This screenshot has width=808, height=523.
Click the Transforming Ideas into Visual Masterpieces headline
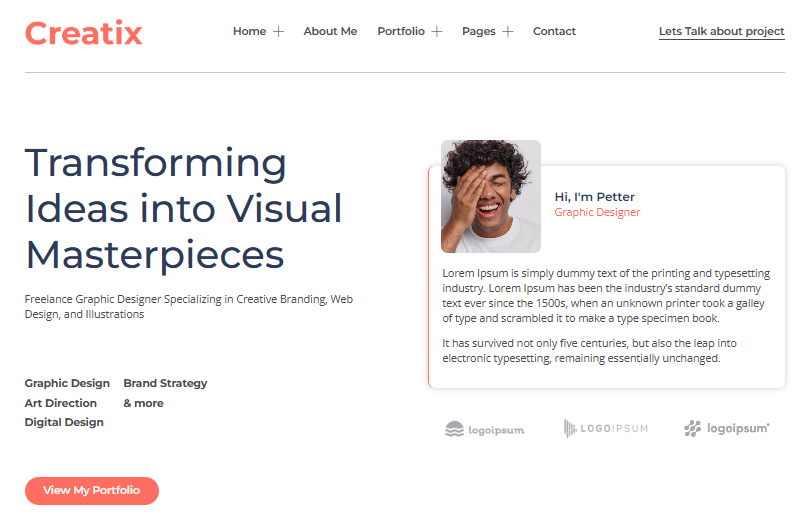click(x=183, y=208)
